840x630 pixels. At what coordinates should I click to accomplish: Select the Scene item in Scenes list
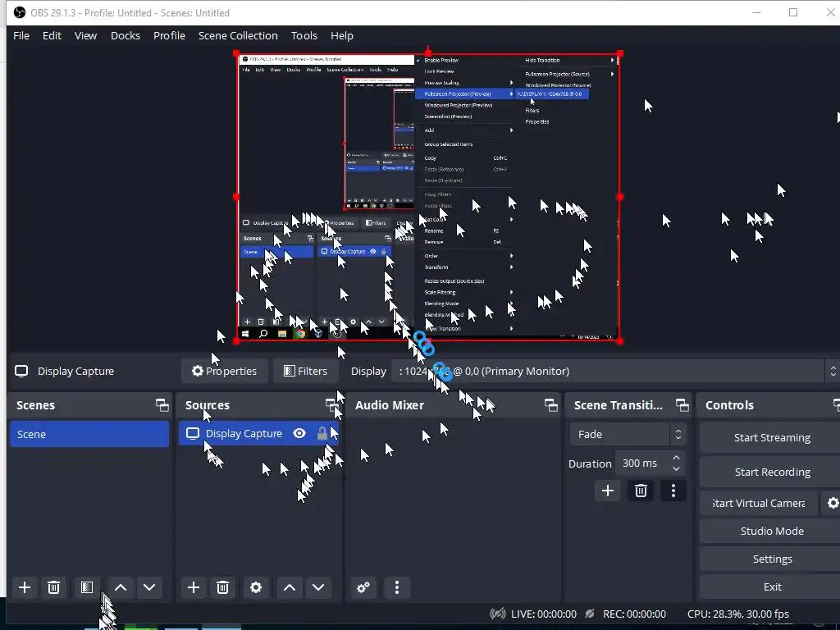pyautogui.click(x=89, y=434)
